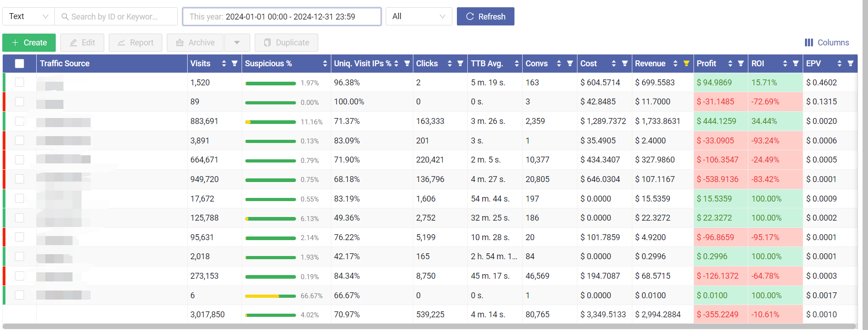Check the row with 17,672 visits

[x=19, y=198]
